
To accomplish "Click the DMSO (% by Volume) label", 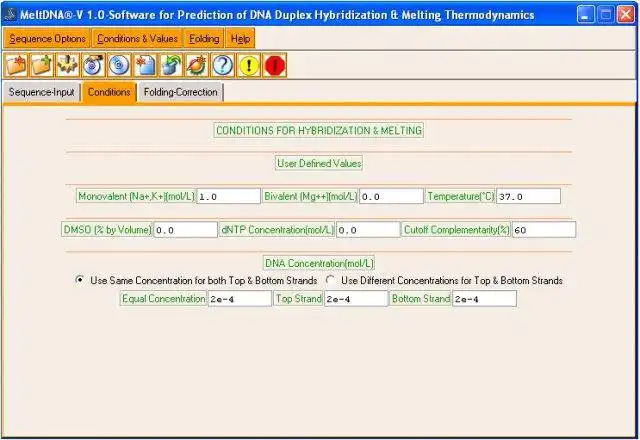I will click(x=107, y=230).
